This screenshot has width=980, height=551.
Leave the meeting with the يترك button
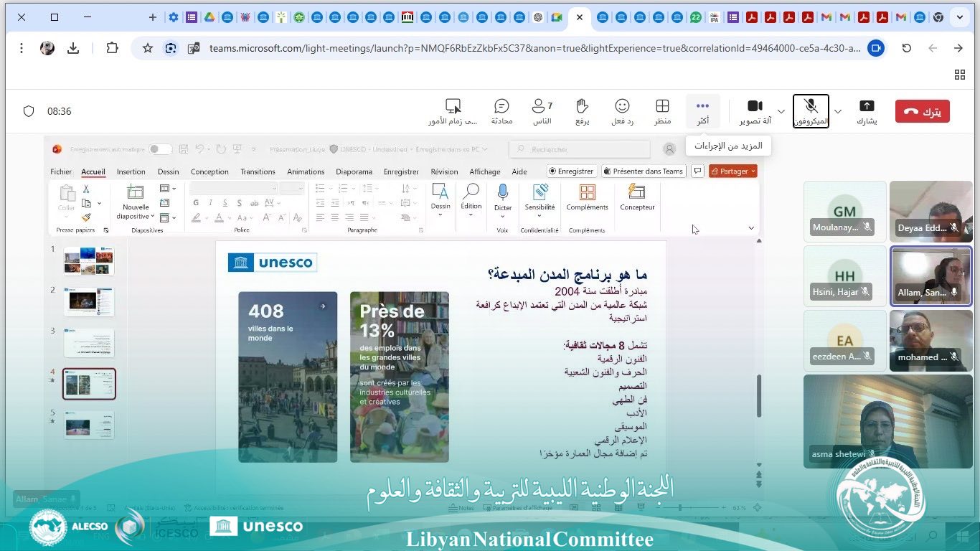[x=922, y=111]
